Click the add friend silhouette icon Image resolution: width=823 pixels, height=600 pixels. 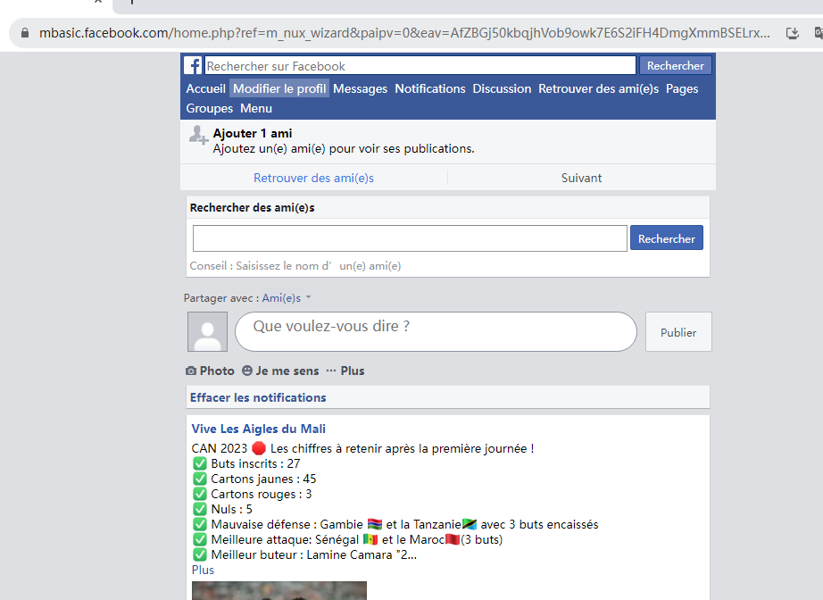click(x=198, y=135)
